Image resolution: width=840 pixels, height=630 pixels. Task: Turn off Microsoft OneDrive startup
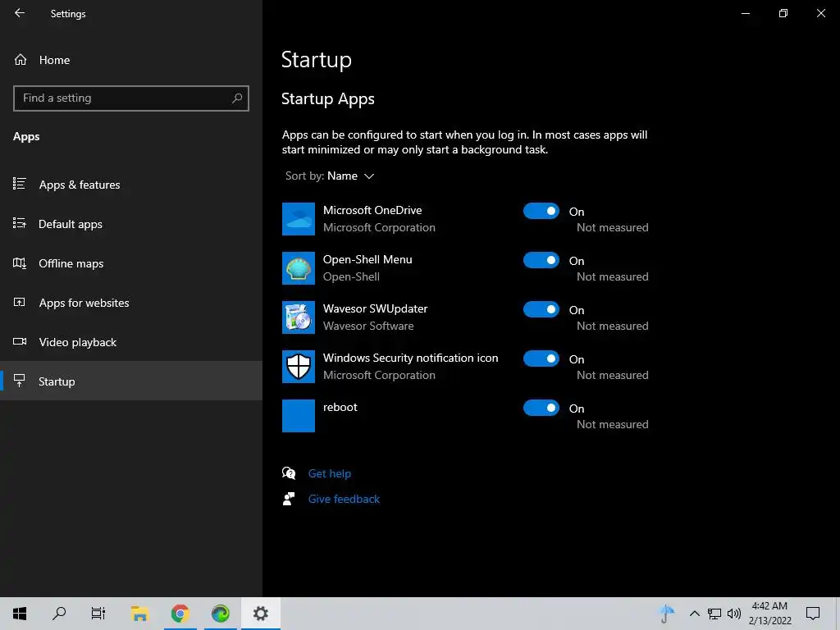tap(541, 211)
